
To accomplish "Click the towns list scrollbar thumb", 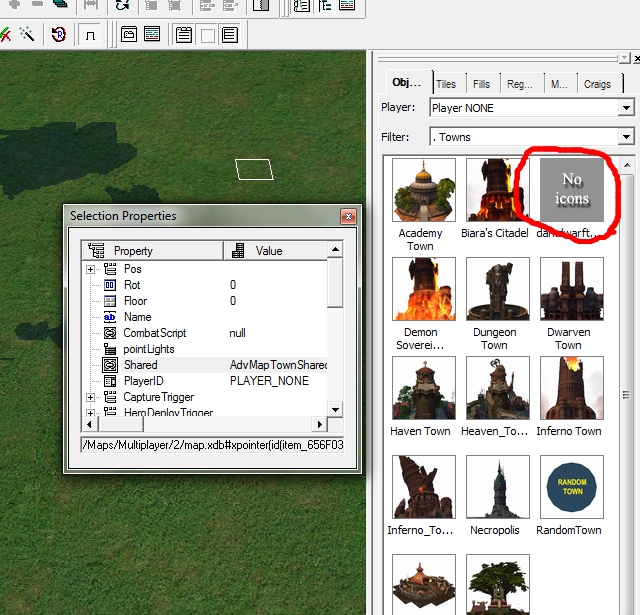I will [x=627, y=395].
